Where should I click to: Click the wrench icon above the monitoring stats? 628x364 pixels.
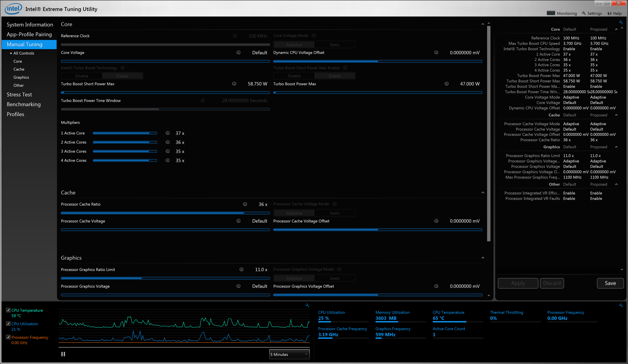621,305
